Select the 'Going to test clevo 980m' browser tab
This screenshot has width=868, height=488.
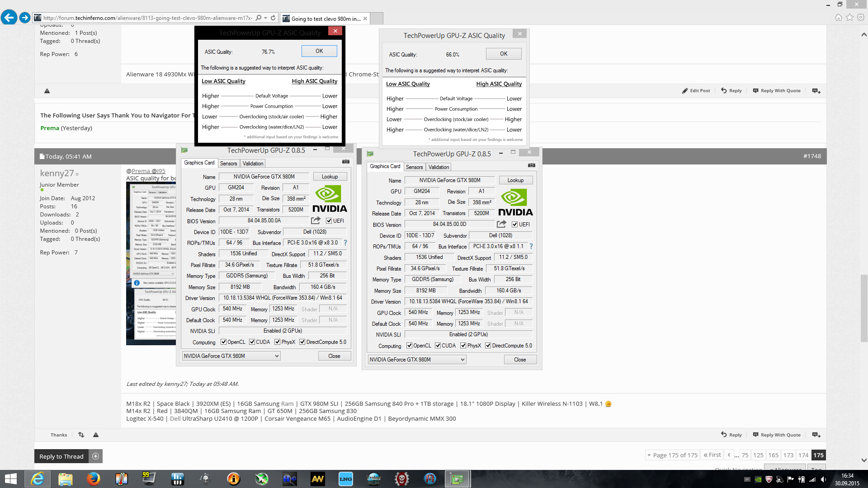pos(325,19)
